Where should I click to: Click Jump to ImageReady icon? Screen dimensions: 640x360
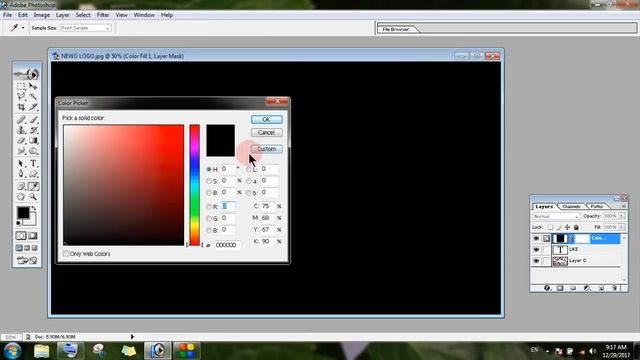(x=27, y=260)
